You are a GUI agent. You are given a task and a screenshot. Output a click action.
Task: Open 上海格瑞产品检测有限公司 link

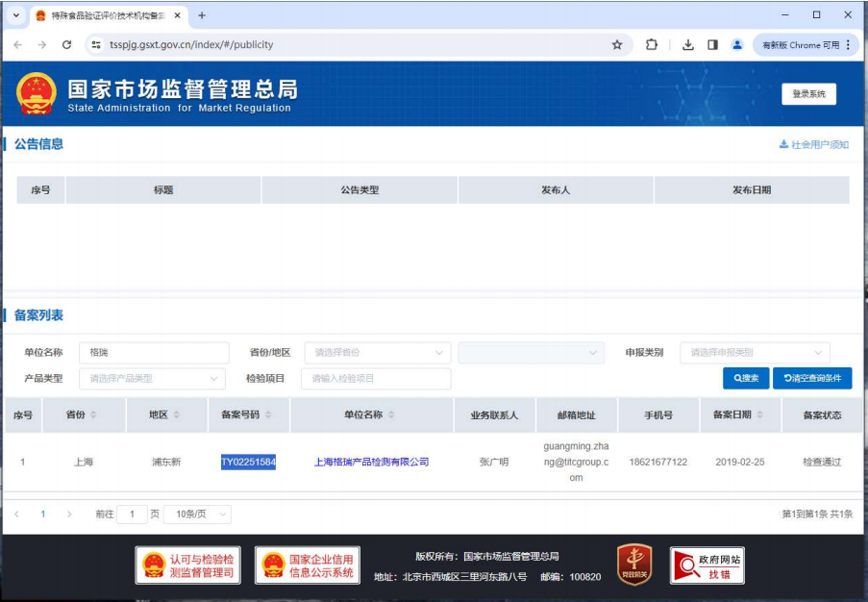pos(371,463)
